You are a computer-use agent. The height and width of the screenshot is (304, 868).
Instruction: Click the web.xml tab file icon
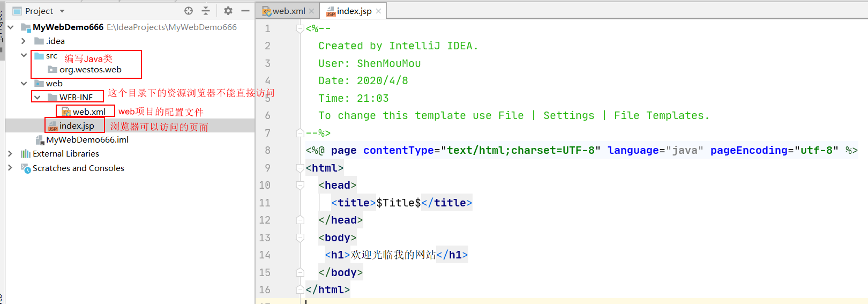point(266,11)
